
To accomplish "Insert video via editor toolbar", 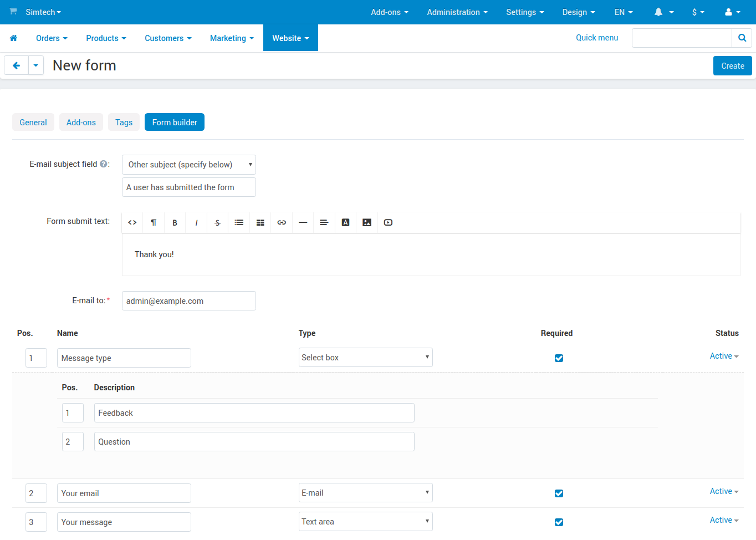I will (388, 222).
